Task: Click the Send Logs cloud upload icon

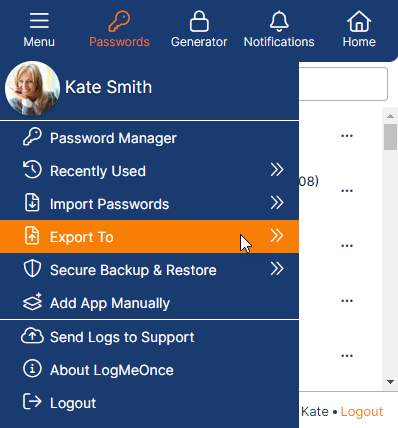Action: [x=32, y=336]
